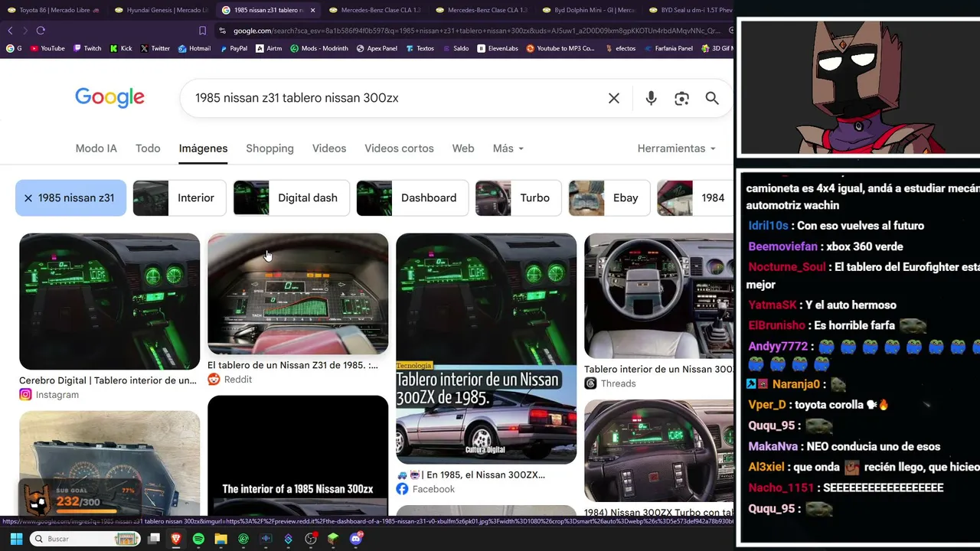The width and height of the screenshot is (980, 551).
Task: Select the Videos cortos search tab
Action: point(399,148)
